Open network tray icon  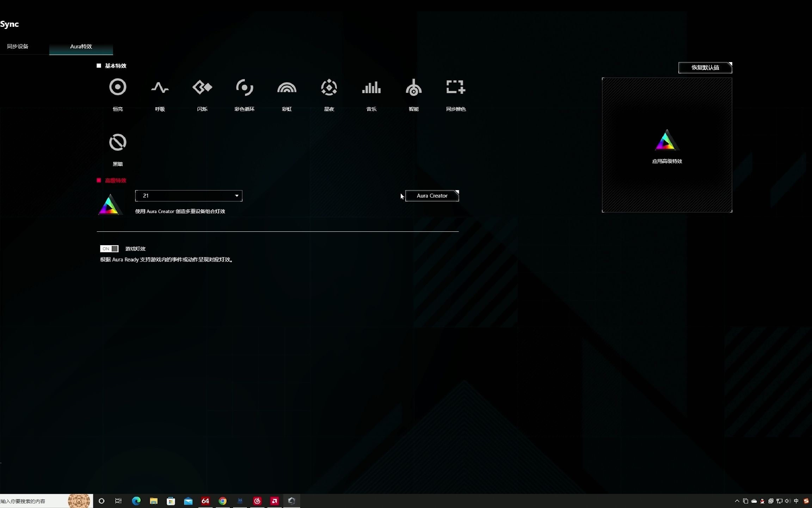click(779, 501)
